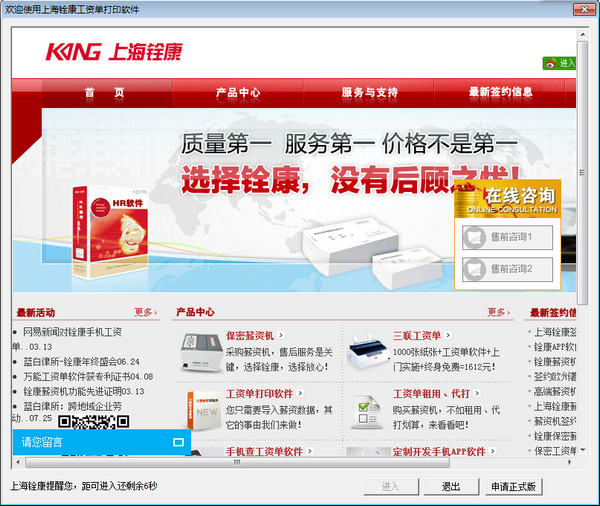Image resolution: width=600 pixels, height=506 pixels.
Task: Click the vertical scrollbar up arrow
Action: [582, 34]
